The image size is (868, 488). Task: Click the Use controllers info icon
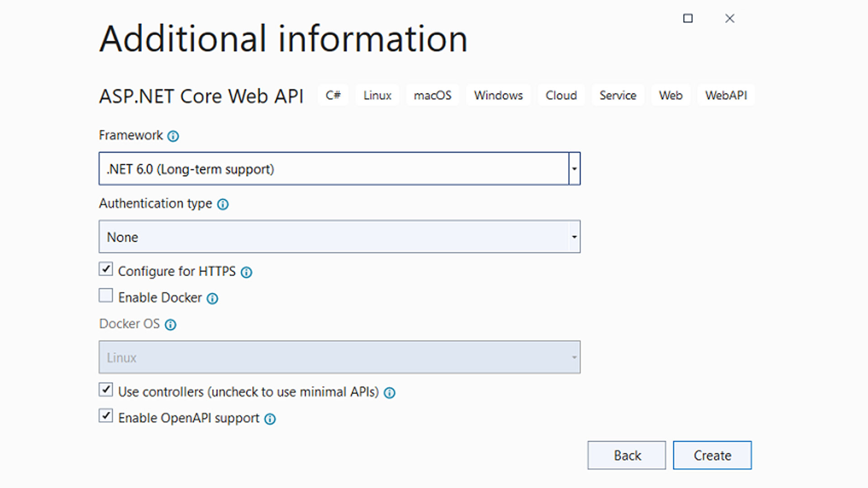point(390,393)
